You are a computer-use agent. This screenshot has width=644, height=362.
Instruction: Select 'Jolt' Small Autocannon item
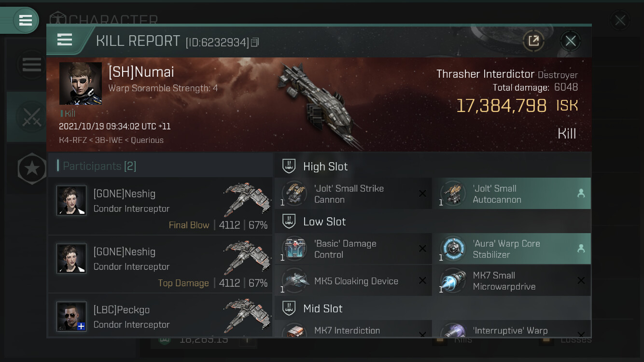tap(512, 194)
